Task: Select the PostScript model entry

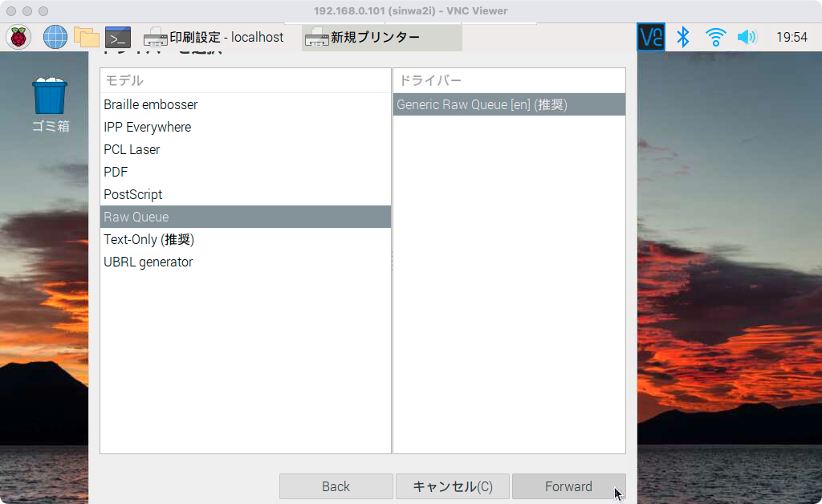Action: pos(133,194)
